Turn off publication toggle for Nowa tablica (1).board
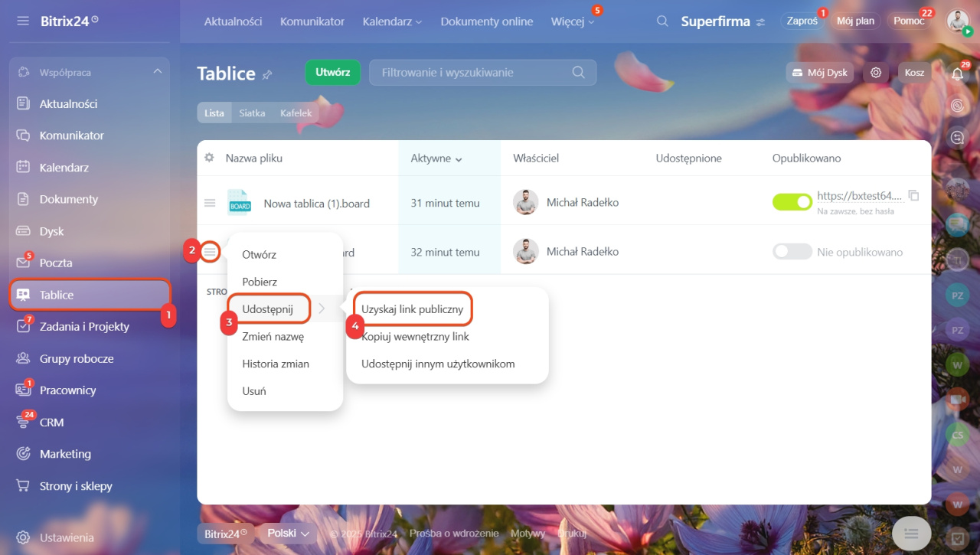Screen dimensions: 980x555 pos(792,202)
